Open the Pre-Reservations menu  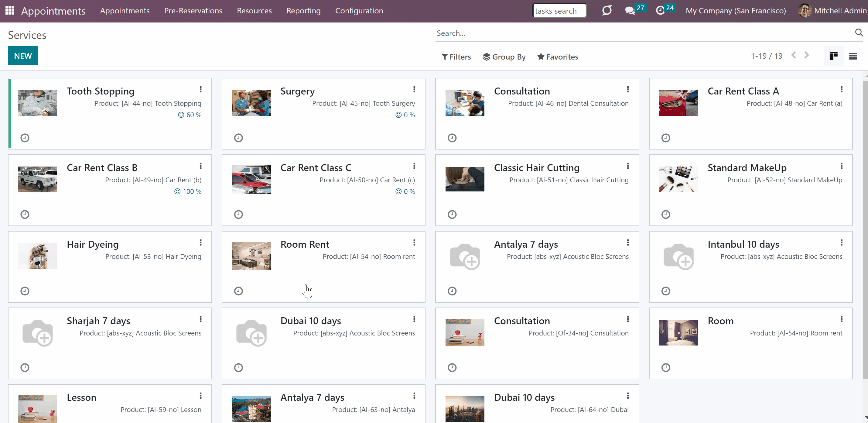193,11
